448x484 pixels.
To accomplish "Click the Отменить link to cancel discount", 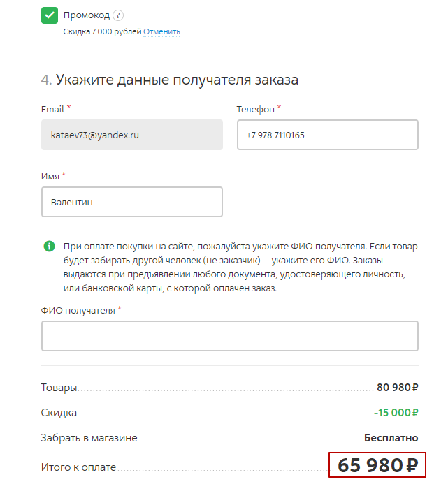I will point(161,31).
